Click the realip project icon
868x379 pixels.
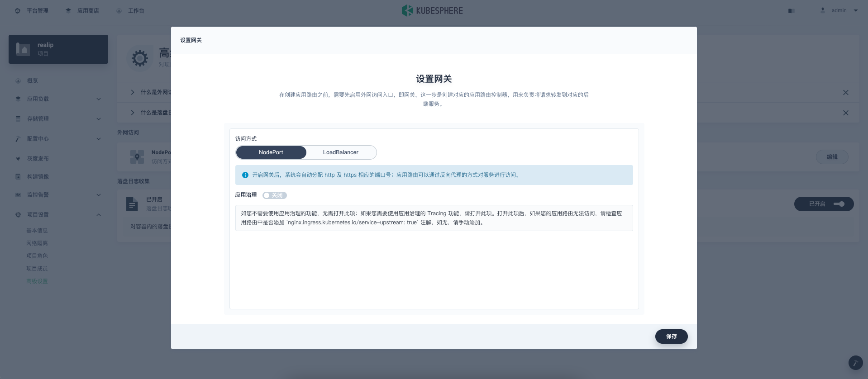click(x=23, y=49)
